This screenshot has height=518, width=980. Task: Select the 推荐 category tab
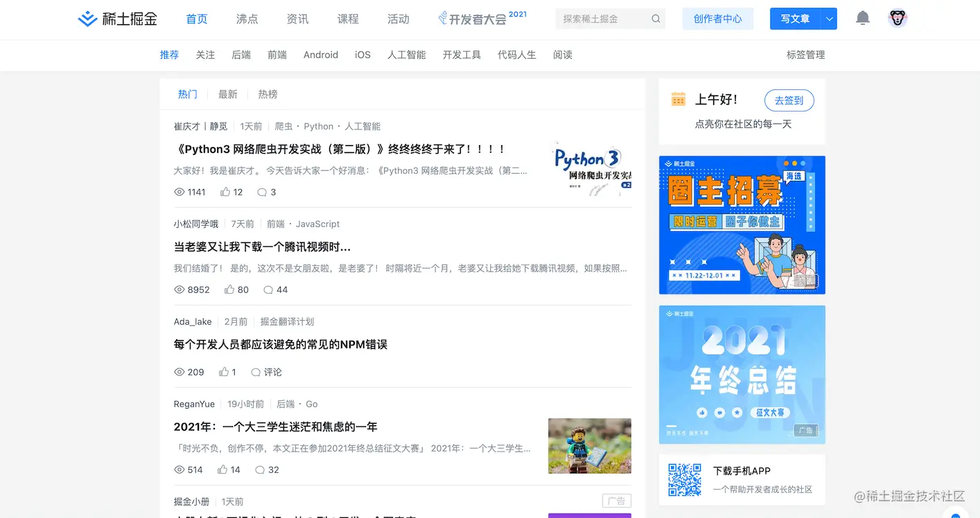pos(169,55)
